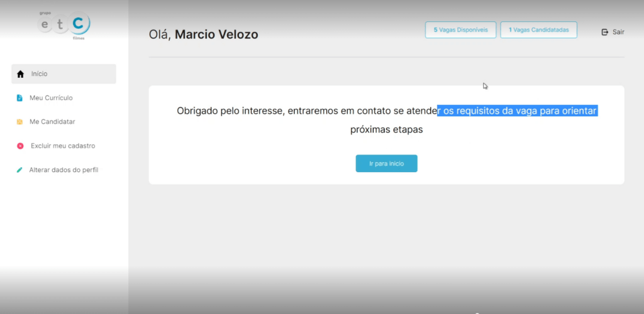Open Alterar dados do perfil
This screenshot has height=314, width=644.
click(64, 170)
